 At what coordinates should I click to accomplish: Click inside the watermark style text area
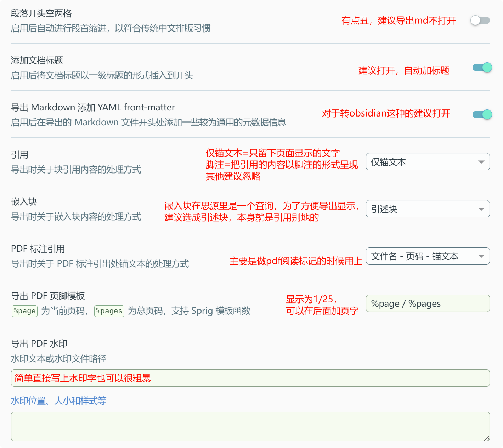coord(250,426)
